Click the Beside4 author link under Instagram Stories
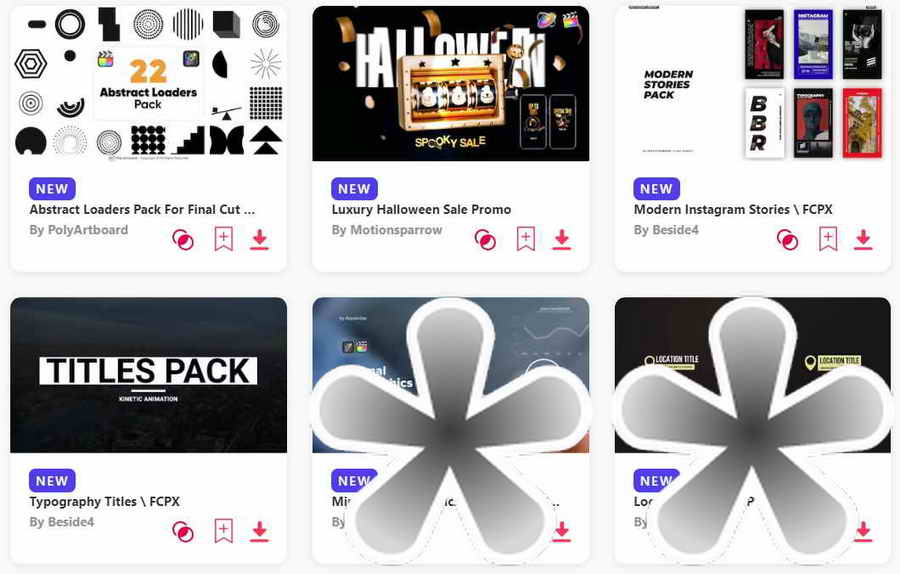Viewport: 900px width, 574px height. (666, 230)
